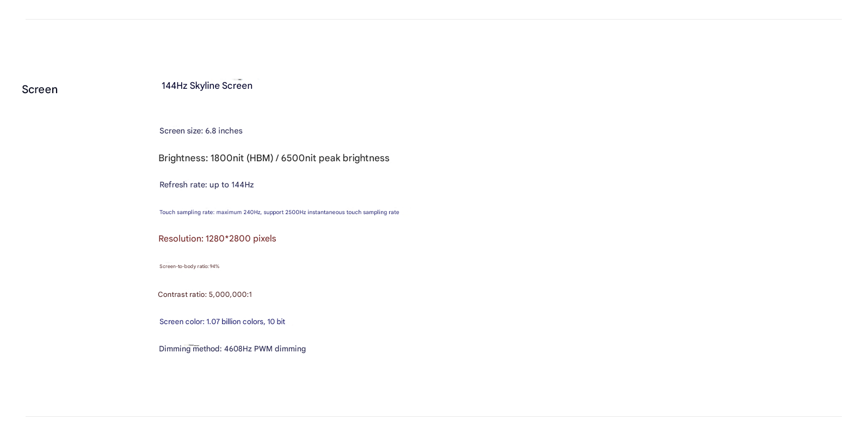Click the "Screen" section heading
This screenshot has height=444, width=868.
(x=40, y=90)
